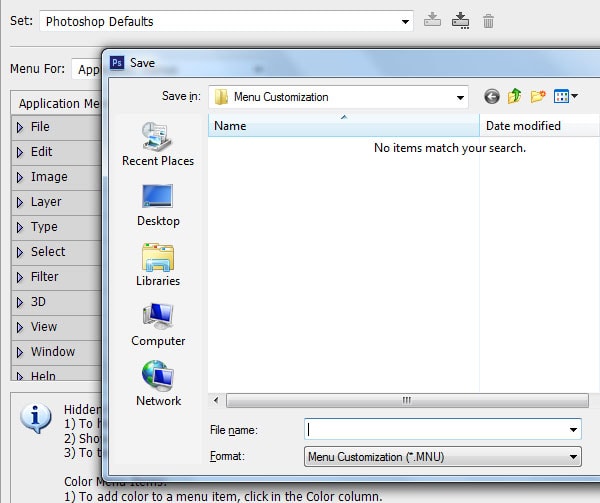Viewport: 600px width, 503px height.
Task: Expand the File menu tree item
Action: 20,127
